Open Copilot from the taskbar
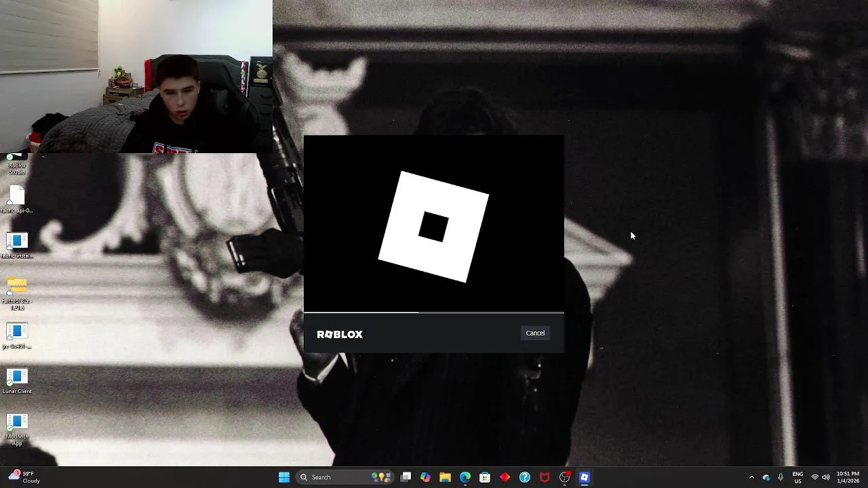This screenshot has height=488, width=868. pyautogui.click(x=425, y=477)
